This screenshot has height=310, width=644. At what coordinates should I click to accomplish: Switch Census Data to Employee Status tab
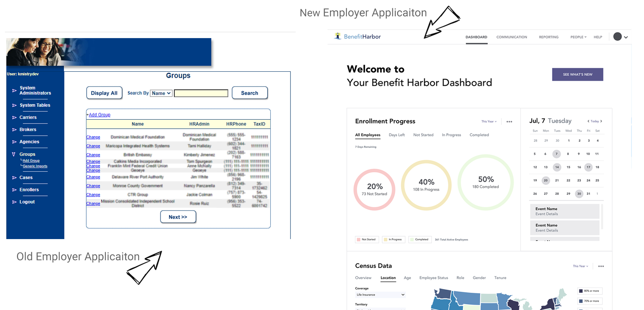[x=434, y=278]
